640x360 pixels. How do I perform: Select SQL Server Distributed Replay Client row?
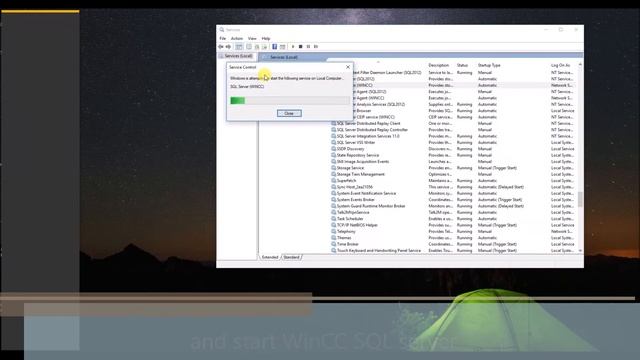click(x=453, y=123)
